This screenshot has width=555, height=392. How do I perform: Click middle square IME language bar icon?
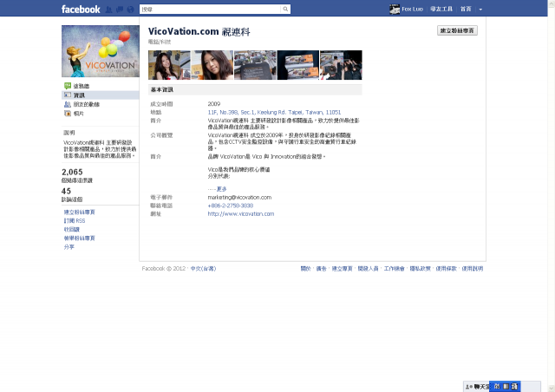tap(506, 386)
